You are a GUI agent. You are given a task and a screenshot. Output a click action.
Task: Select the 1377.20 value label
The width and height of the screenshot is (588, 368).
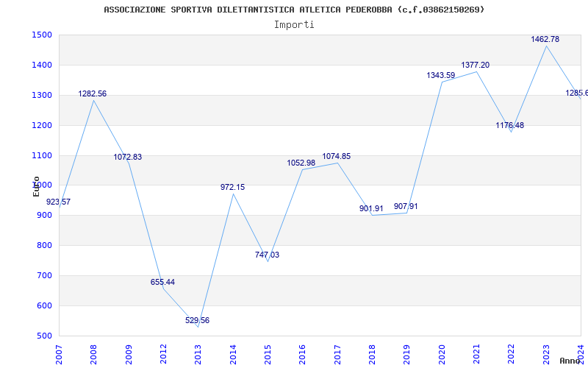[x=475, y=66]
